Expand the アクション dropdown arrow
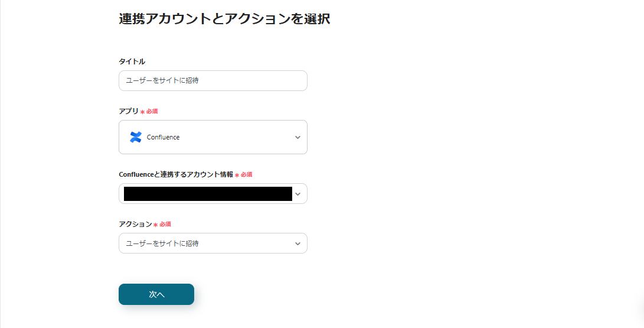 click(298, 243)
